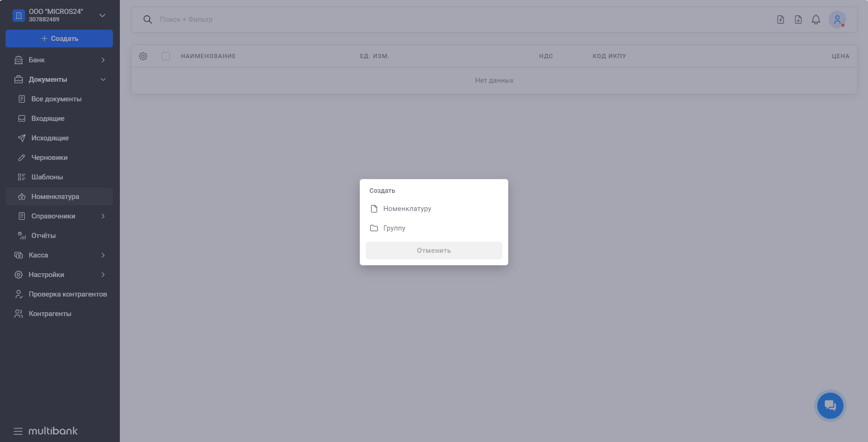Viewport: 868px width, 442px height.
Task: Click the download document icon in header
Action: point(798,20)
